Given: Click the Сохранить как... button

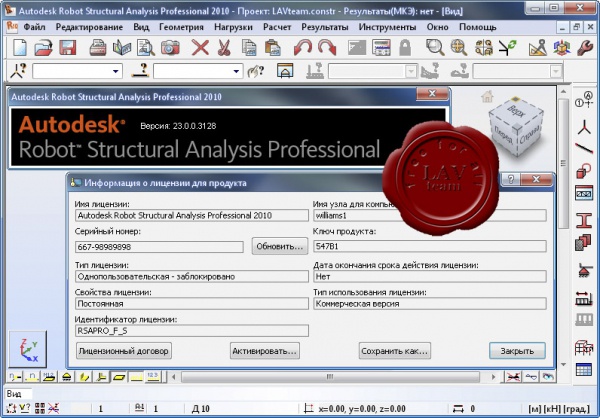Looking at the screenshot, I should (x=395, y=351).
